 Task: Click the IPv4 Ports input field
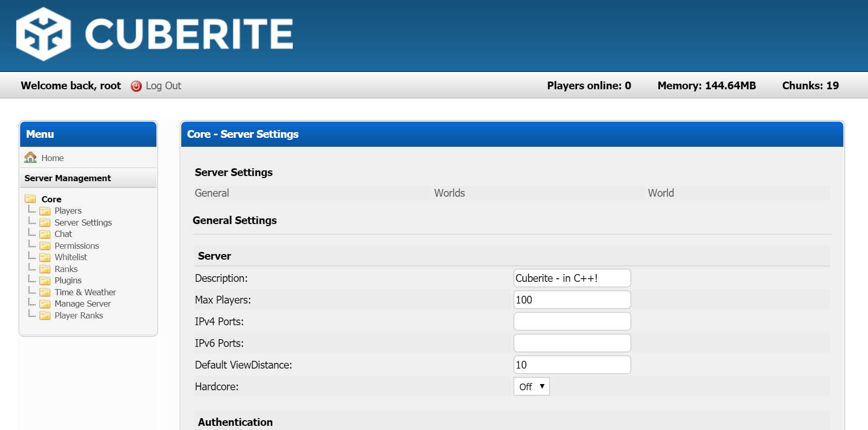click(572, 322)
